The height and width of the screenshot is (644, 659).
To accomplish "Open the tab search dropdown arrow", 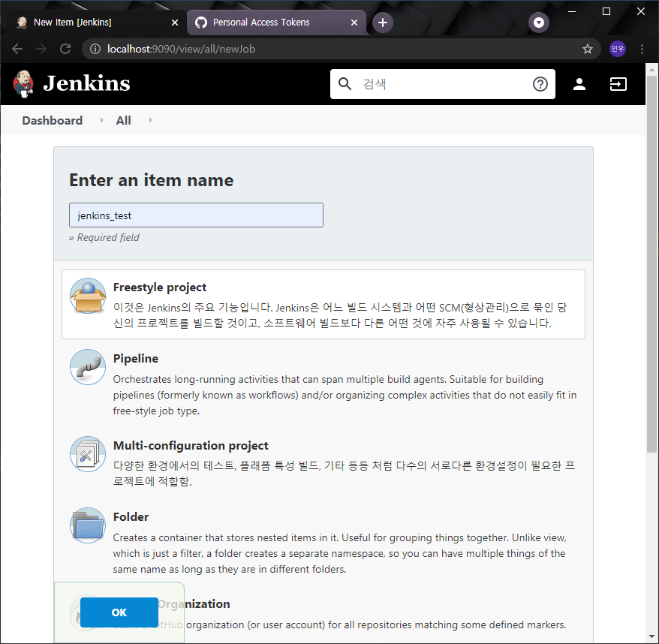I will click(539, 23).
